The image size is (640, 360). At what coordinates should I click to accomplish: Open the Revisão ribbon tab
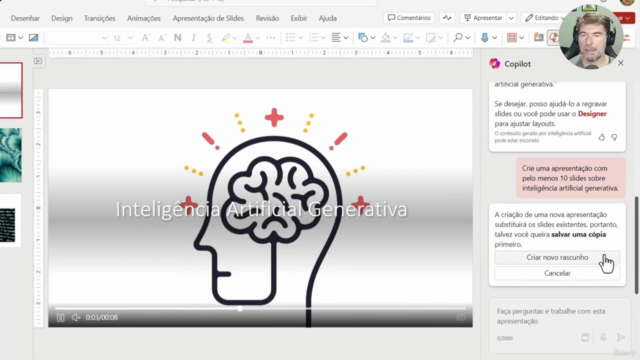[x=267, y=18]
